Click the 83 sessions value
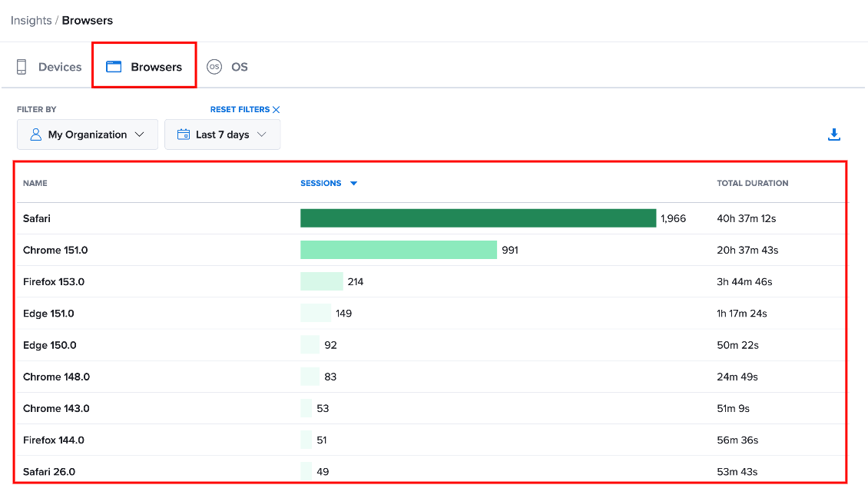The image size is (868, 485). coord(330,377)
